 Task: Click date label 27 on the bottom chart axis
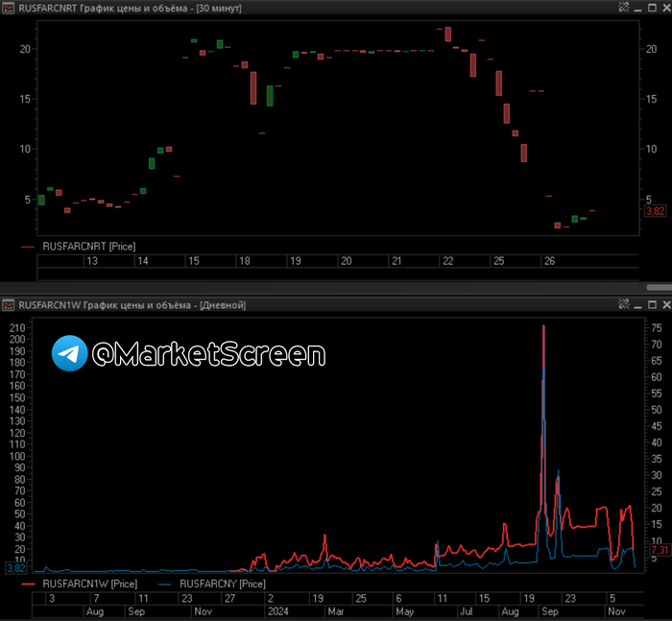pos(230,598)
